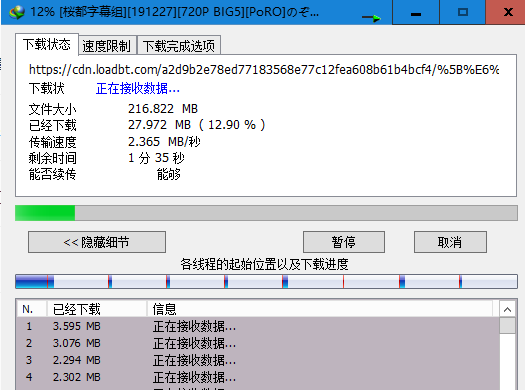Maximize the download window
This screenshot has height=390, width=525.
click(x=463, y=12)
